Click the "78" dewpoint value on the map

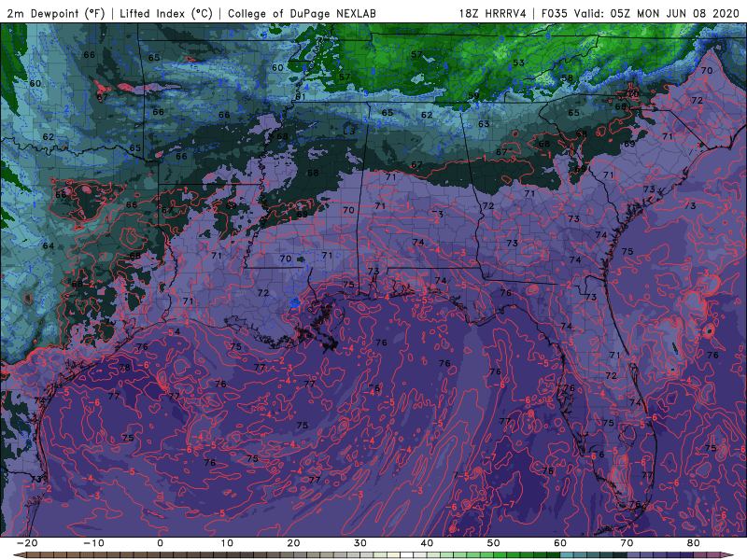tap(124, 367)
